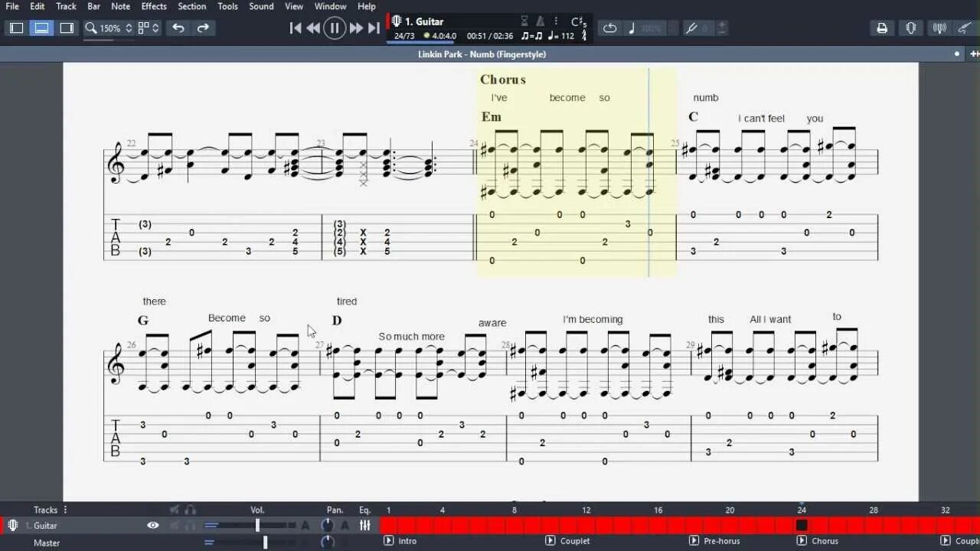
Task: Open the Section menu
Action: click(x=192, y=6)
